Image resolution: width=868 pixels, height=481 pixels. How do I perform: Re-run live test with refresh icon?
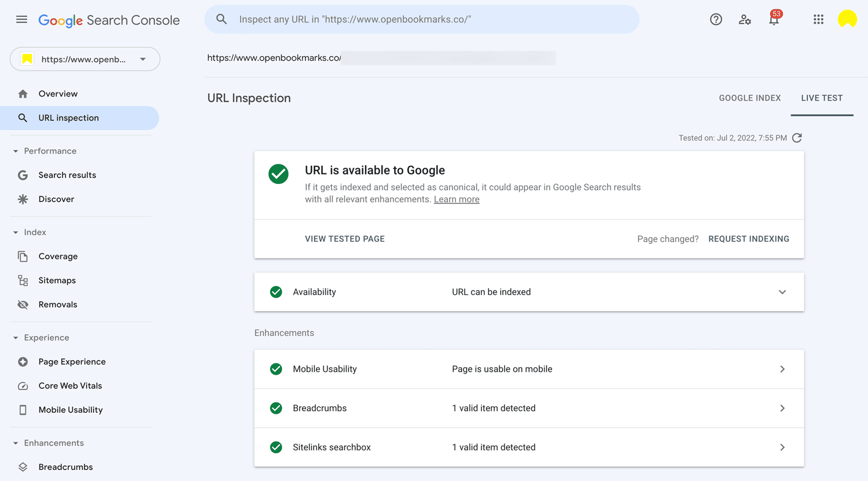797,138
